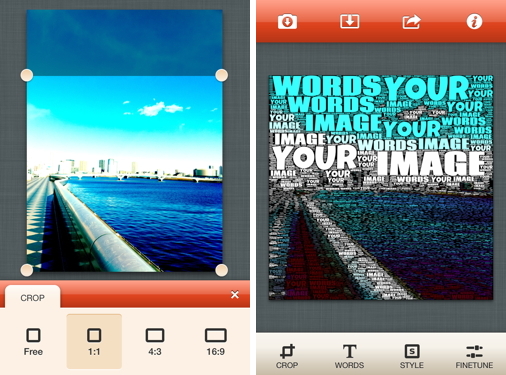Image resolution: width=506 pixels, height=375 pixels.
Task: Open the STYLE tool
Action: coord(412,357)
